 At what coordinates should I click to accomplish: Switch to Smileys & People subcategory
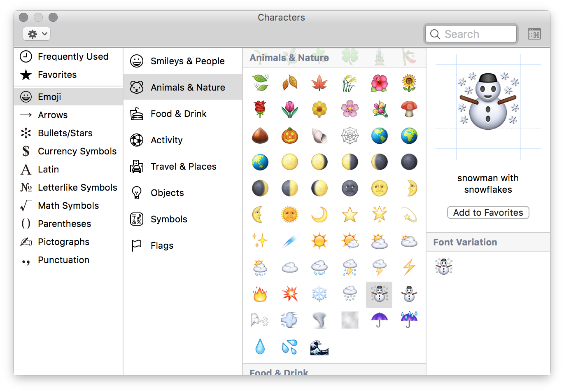(x=183, y=61)
